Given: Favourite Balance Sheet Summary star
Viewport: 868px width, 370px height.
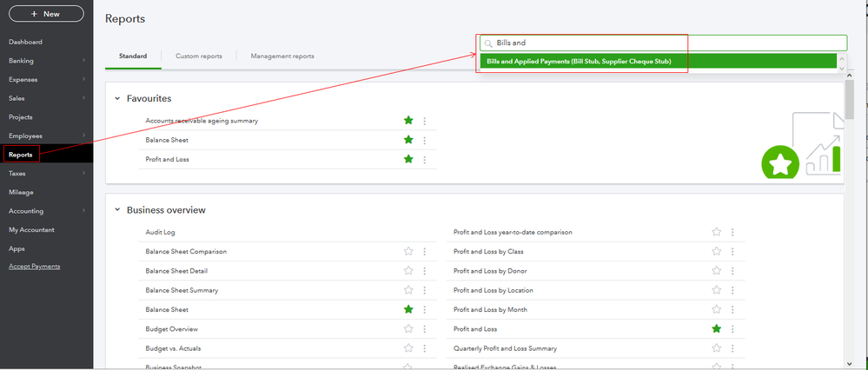Looking at the screenshot, I should pyautogui.click(x=408, y=290).
